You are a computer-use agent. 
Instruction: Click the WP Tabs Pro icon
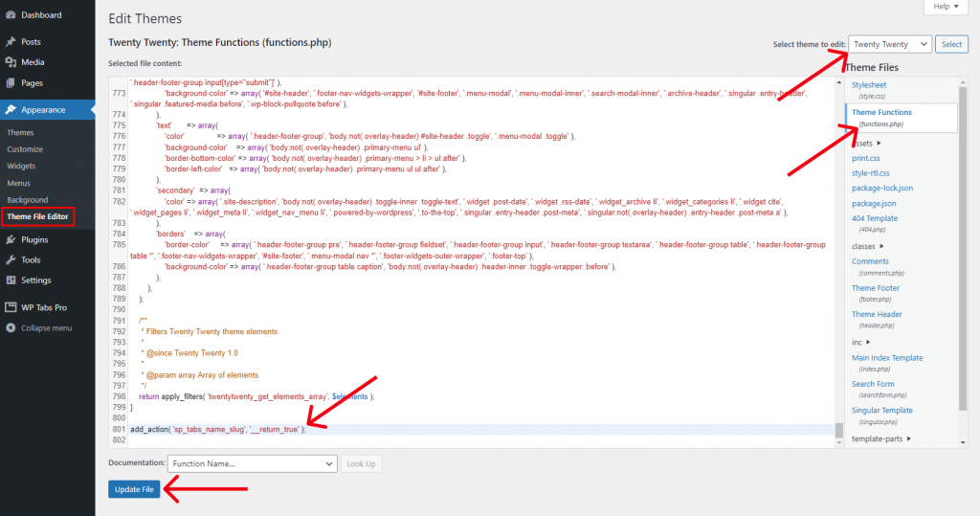click(11, 307)
